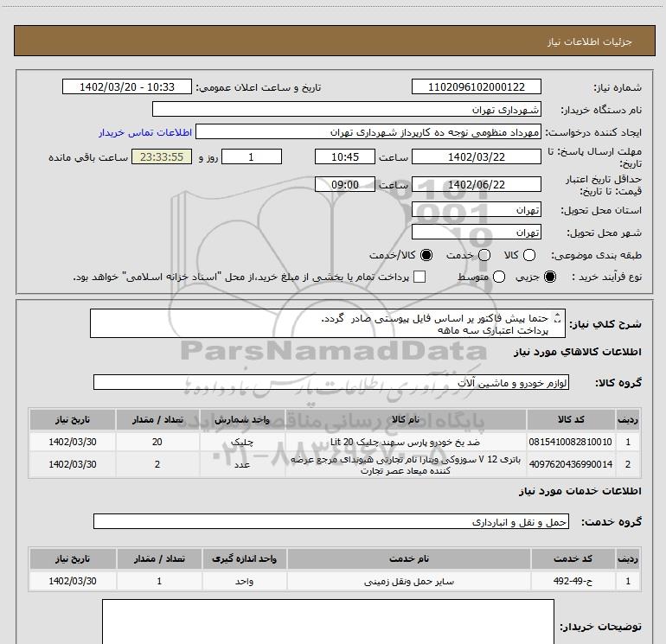Image resolution: width=666 pixels, height=644 pixels.
Task: Click the request creator field مهرداد منظومی
Action: (368, 132)
